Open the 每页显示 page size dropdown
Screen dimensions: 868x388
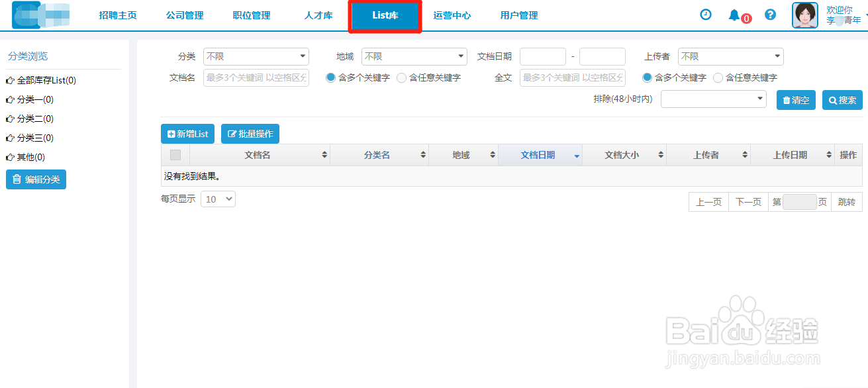point(218,199)
